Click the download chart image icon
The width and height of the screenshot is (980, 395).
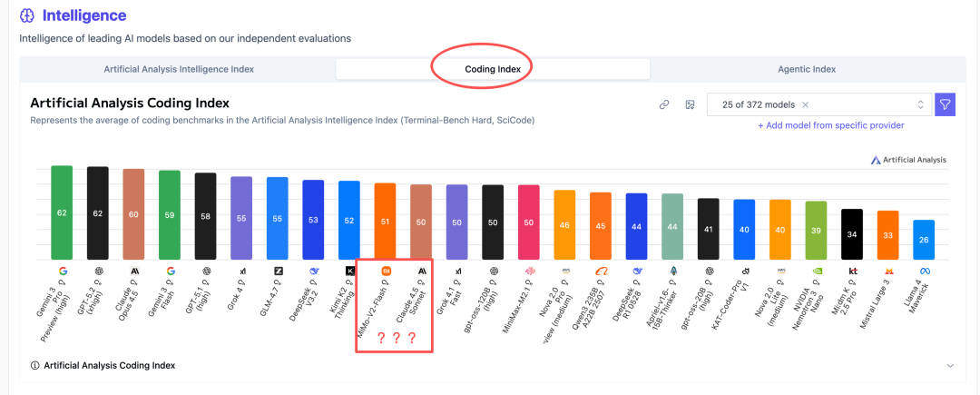[690, 104]
